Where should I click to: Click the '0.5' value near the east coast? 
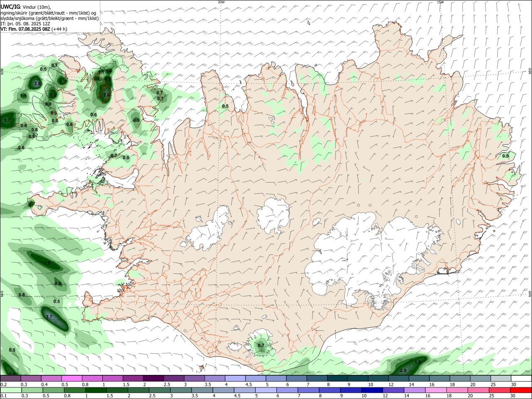click(505, 156)
